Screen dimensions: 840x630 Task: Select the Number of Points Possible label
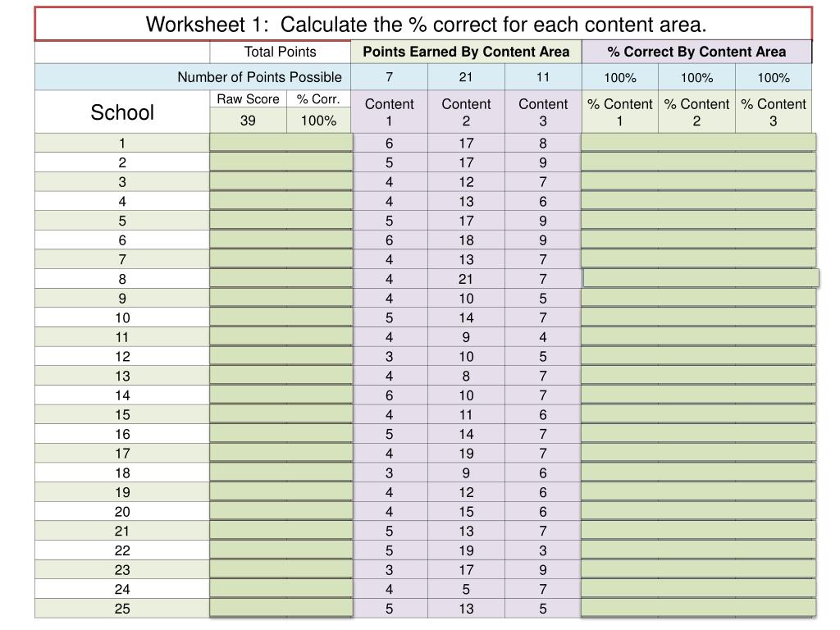pos(259,77)
